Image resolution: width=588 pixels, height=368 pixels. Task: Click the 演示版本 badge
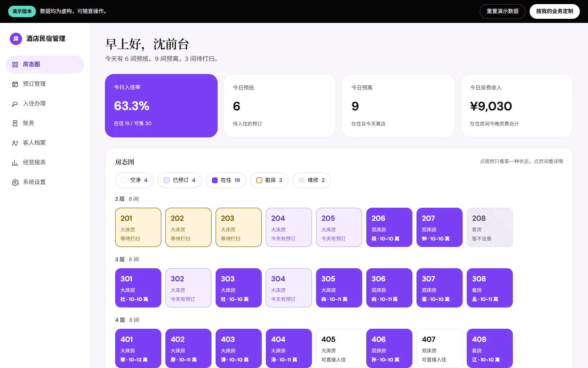[x=22, y=11]
